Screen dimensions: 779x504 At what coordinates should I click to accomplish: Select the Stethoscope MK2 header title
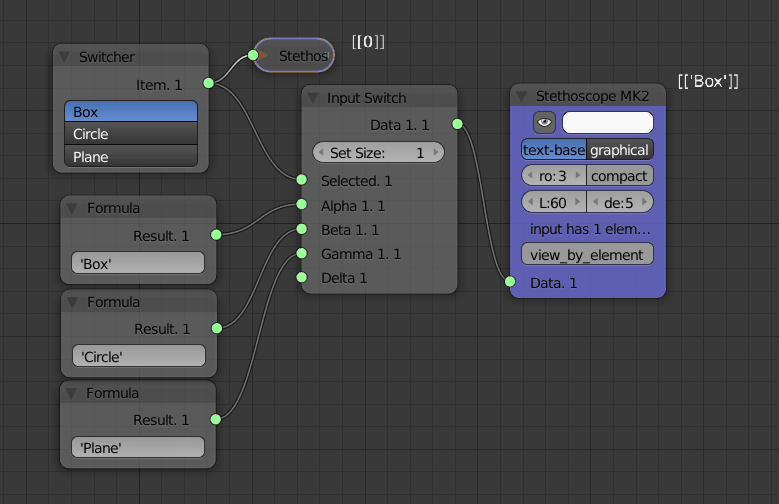(593, 96)
